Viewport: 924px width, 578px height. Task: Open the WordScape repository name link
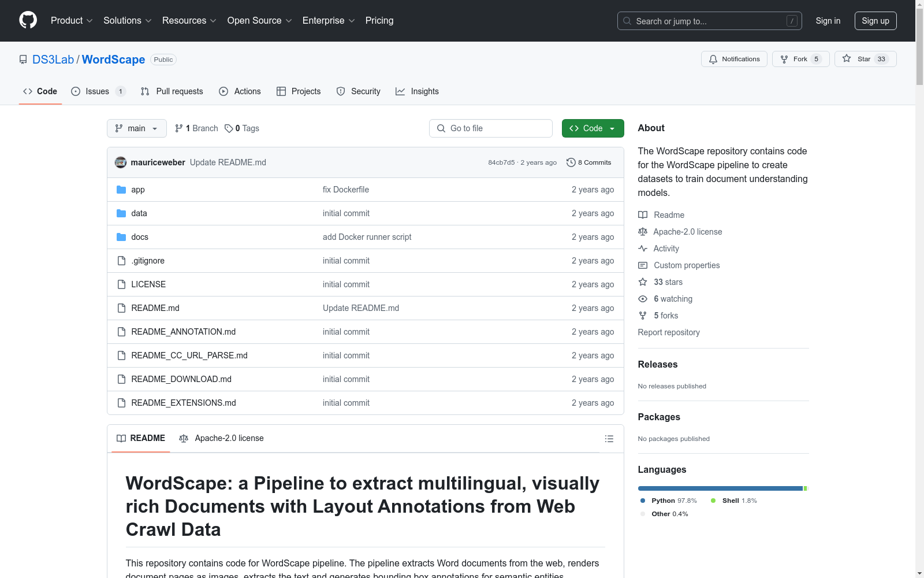pyautogui.click(x=113, y=60)
